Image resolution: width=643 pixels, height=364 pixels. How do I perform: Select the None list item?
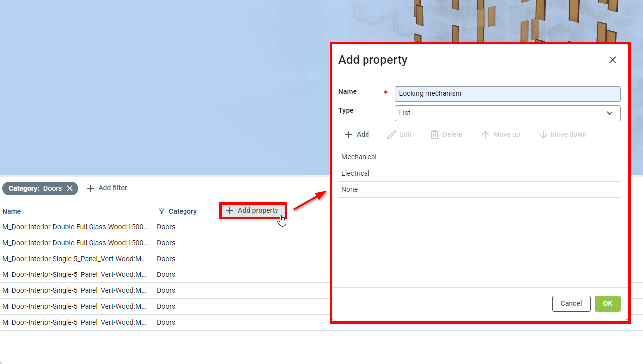coord(349,189)
